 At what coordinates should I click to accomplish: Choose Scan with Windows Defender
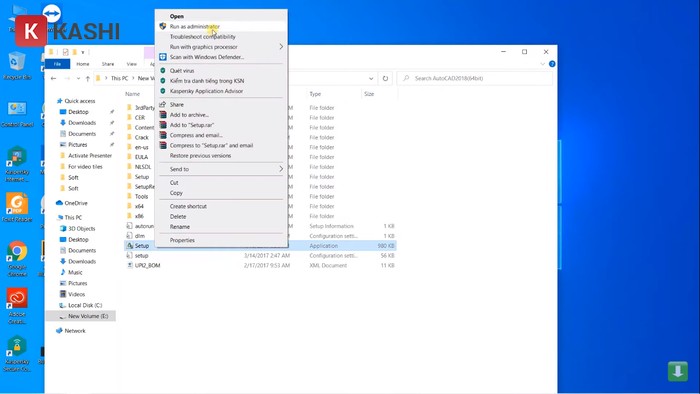coord(221,57)
